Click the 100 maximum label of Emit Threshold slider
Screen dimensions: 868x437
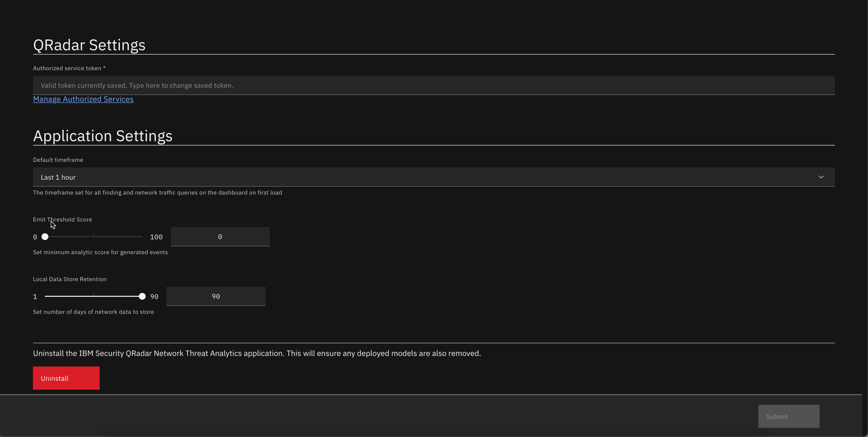tap(156, 237)
